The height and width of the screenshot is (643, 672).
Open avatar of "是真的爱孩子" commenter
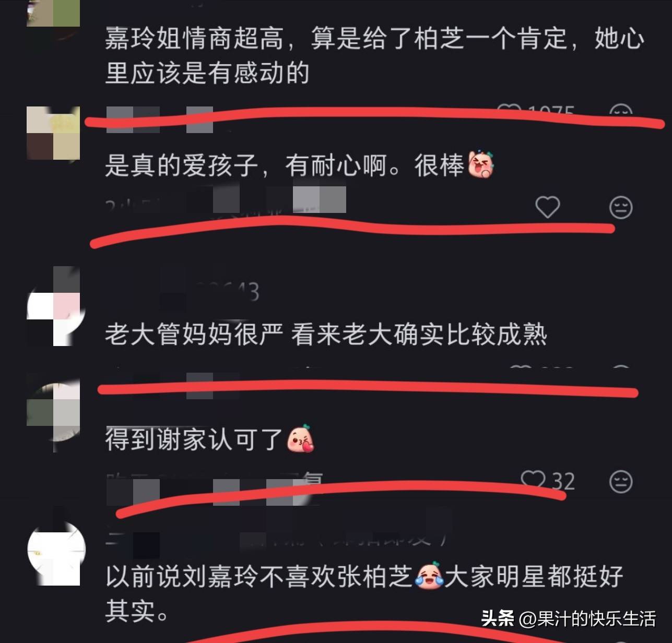[53, 133]
